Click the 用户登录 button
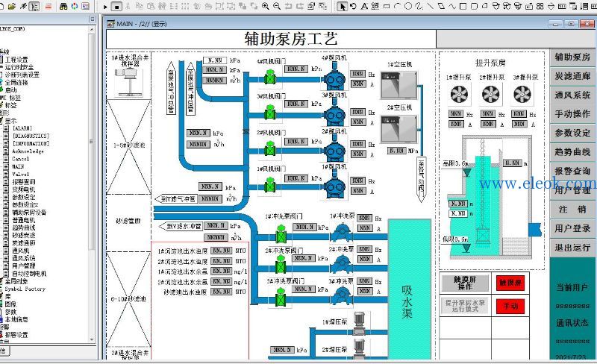The width and height of the screenshot is (597, 364). coord(572,228)
